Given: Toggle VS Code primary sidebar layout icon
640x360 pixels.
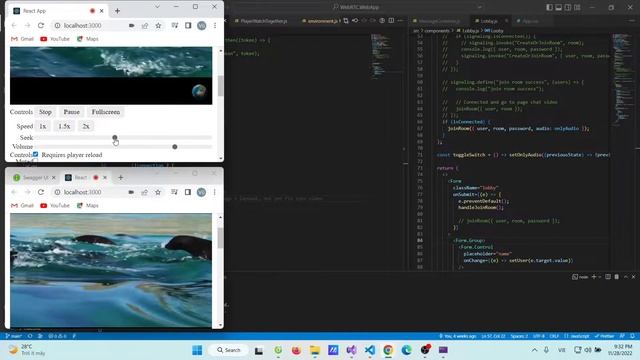Looking at the screenshot, I should coord(549,7).
